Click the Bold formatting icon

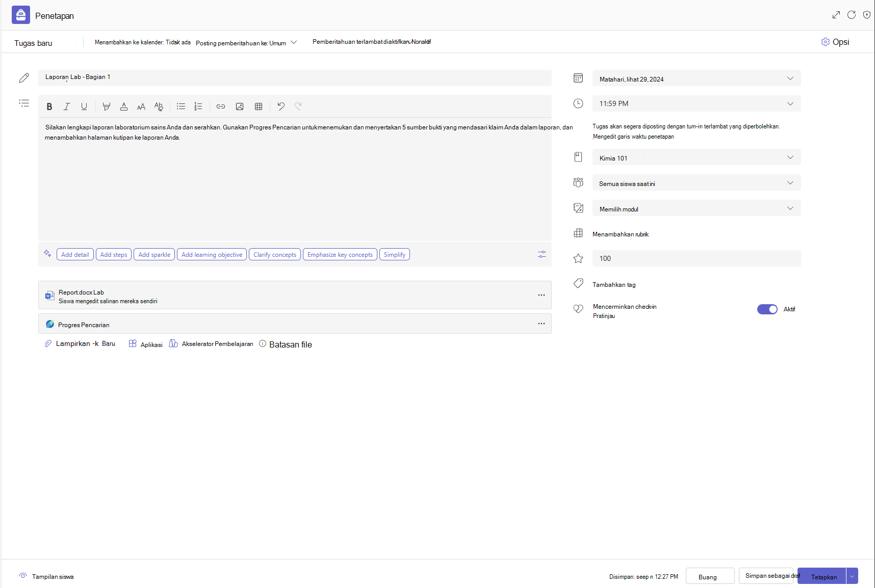(49, 106)
